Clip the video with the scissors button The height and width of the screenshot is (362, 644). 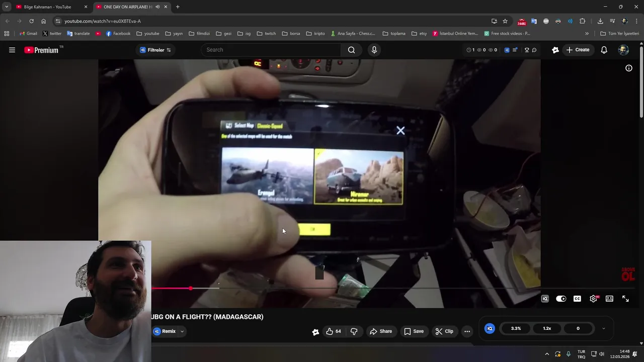(x=444, y=331)
